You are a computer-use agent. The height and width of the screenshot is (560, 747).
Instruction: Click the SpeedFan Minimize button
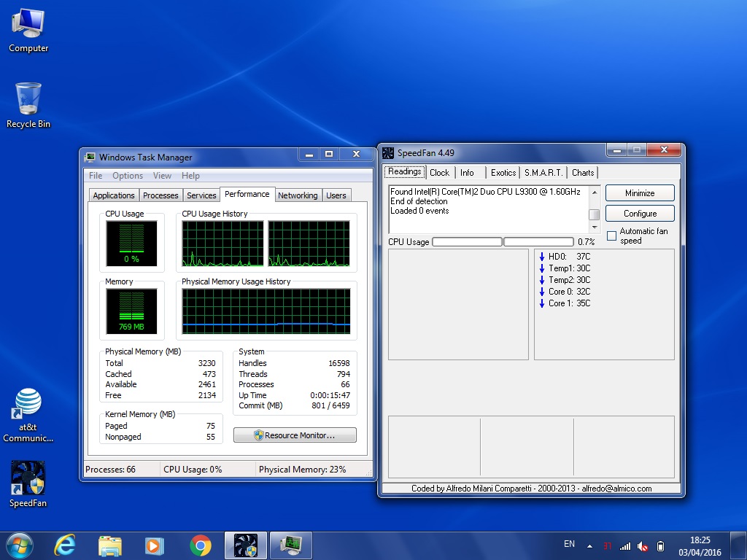click(x=640, y=192)
